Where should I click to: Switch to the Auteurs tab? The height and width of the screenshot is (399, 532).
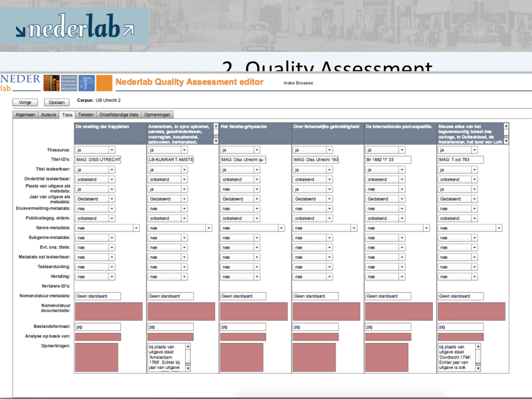tap(49, 115)
